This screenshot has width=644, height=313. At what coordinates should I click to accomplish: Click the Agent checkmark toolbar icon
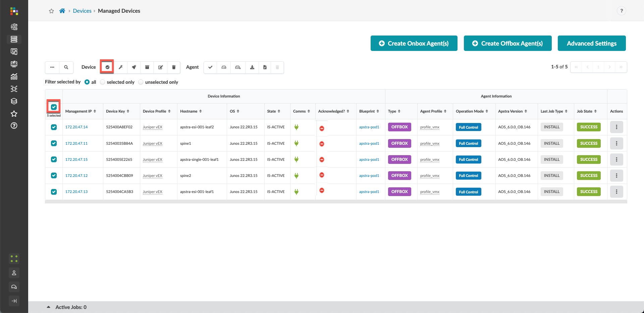210,67
